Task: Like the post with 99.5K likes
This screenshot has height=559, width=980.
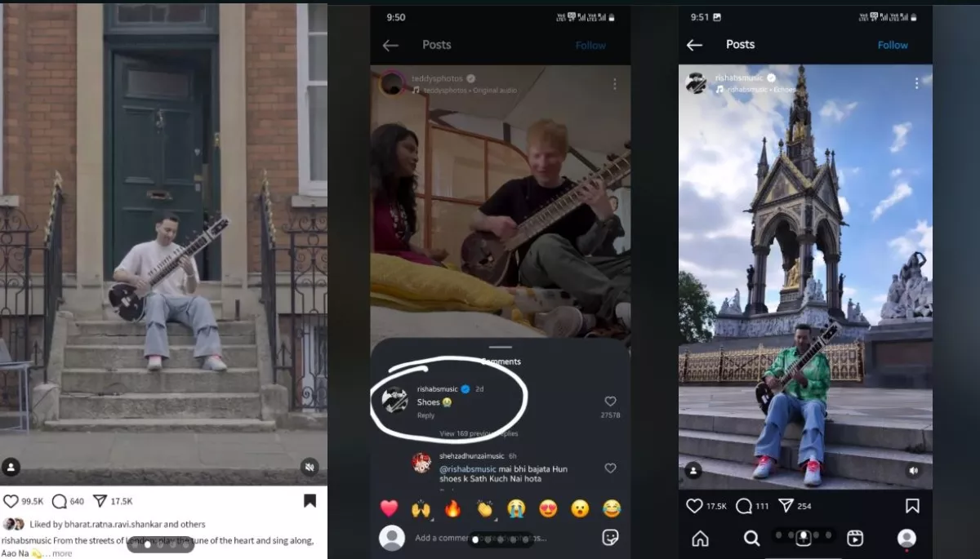Action: (x=11, y=501)
